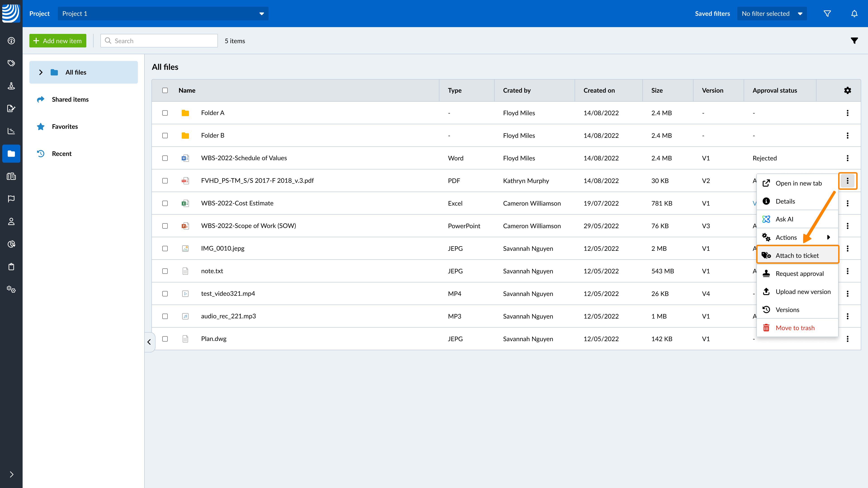Click the Add new item button
The width and height of the screenshot is (868, 488).
[58, 41]
